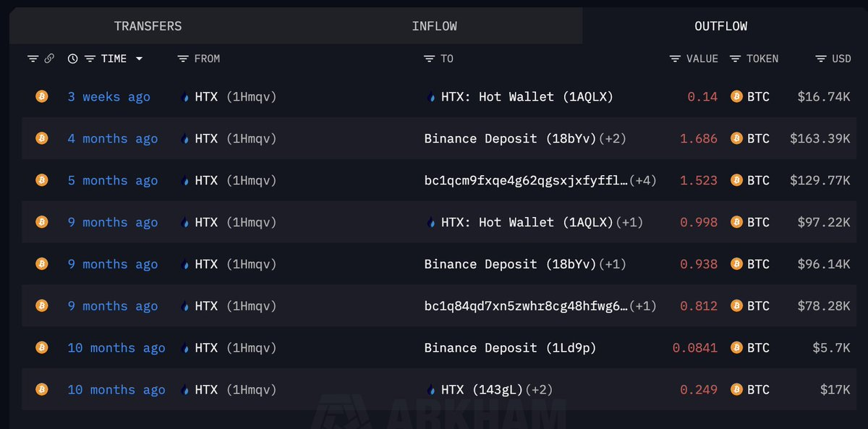Click the filter icon beside TOKEN

coord(736,59)
